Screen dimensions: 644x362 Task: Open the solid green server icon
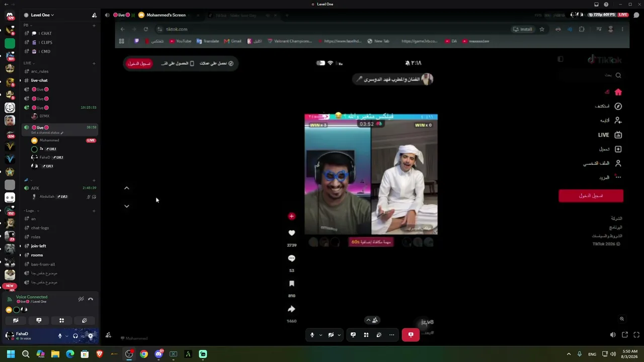[10, 43]
